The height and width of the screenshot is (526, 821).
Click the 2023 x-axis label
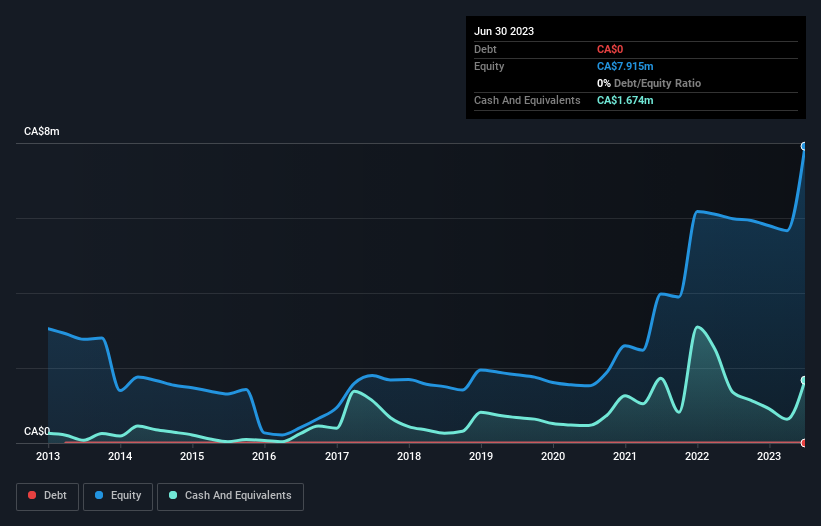point(769,456)
